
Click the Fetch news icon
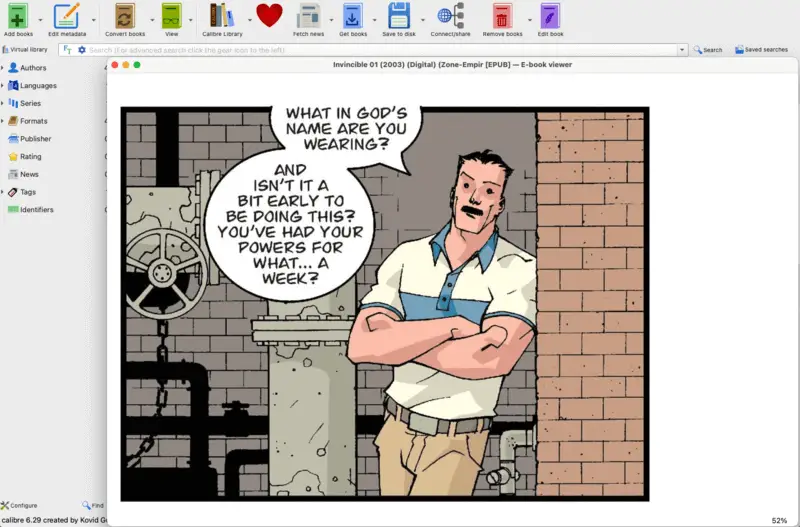pyautogui.click(x=308, y=16)
